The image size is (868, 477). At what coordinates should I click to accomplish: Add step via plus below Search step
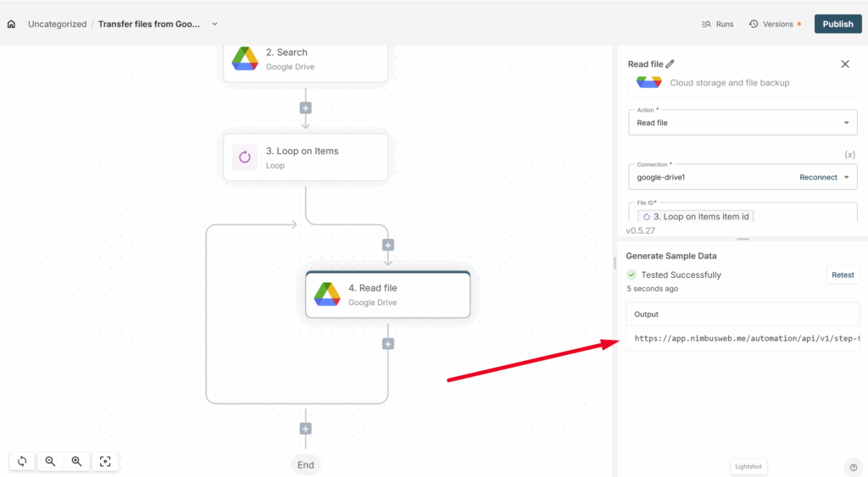coord(306,108)
